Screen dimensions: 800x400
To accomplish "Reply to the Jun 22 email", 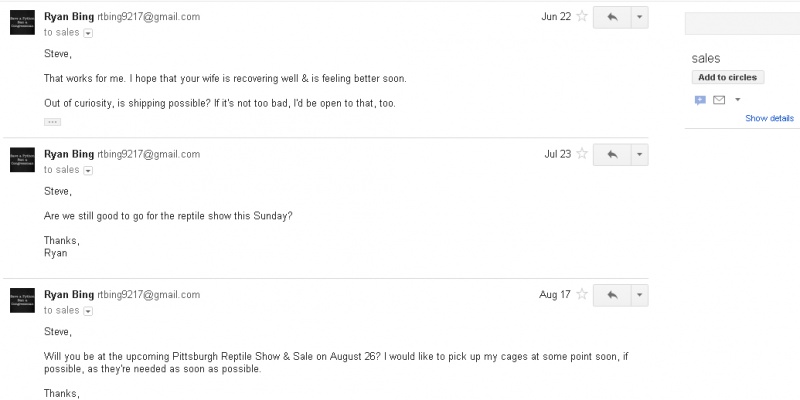I will pos(612,17).
